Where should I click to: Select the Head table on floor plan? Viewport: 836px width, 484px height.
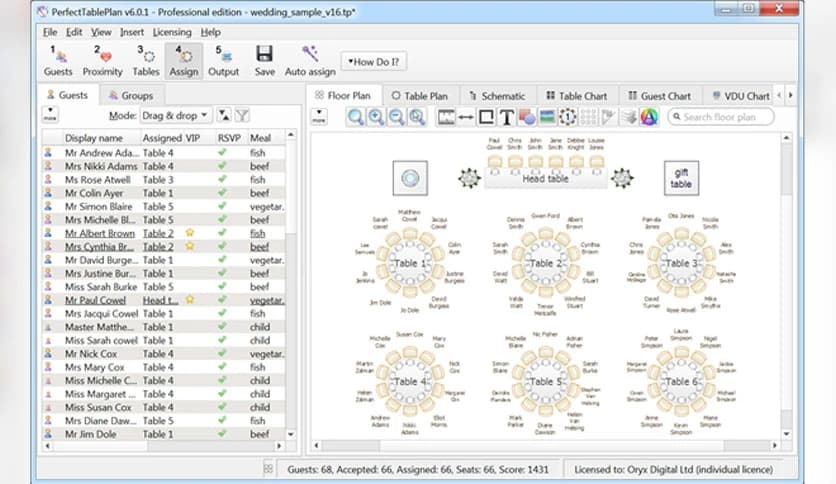tap(545, 179)
